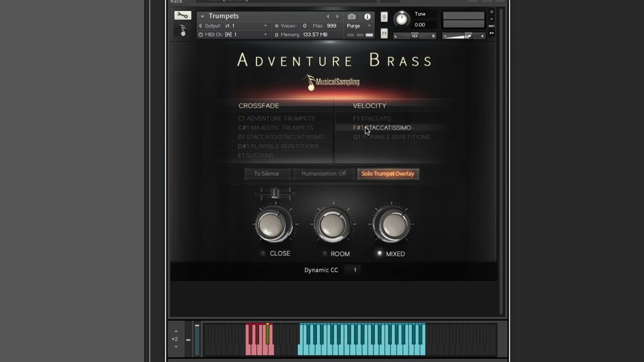The image size is (644, 362).
Task: Click the MusicalSampling logo
Action: pyautogui.click(x=333, y=82)
